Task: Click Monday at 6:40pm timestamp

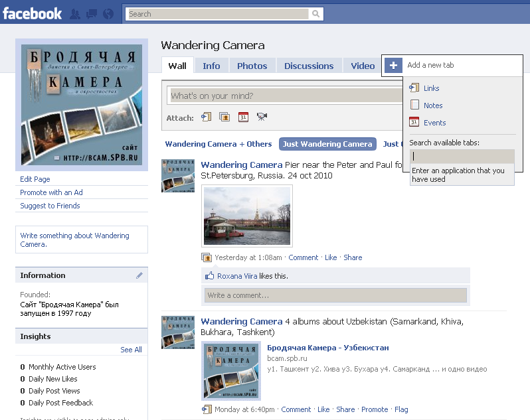Action: coord(244,409)
